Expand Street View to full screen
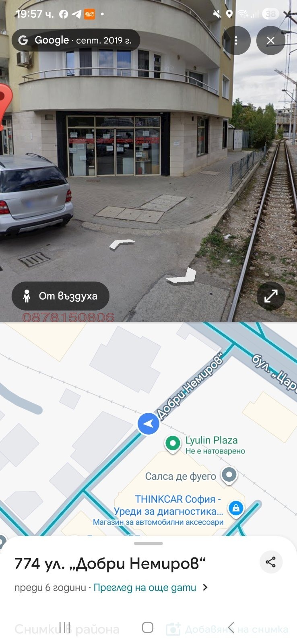 pyautogui.click(x=271, y=296)
